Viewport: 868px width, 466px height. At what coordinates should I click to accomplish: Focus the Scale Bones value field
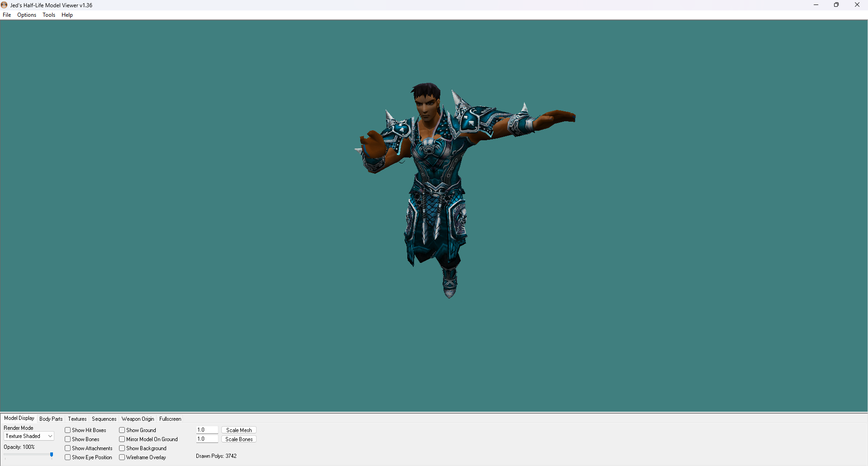pos(207,439)
